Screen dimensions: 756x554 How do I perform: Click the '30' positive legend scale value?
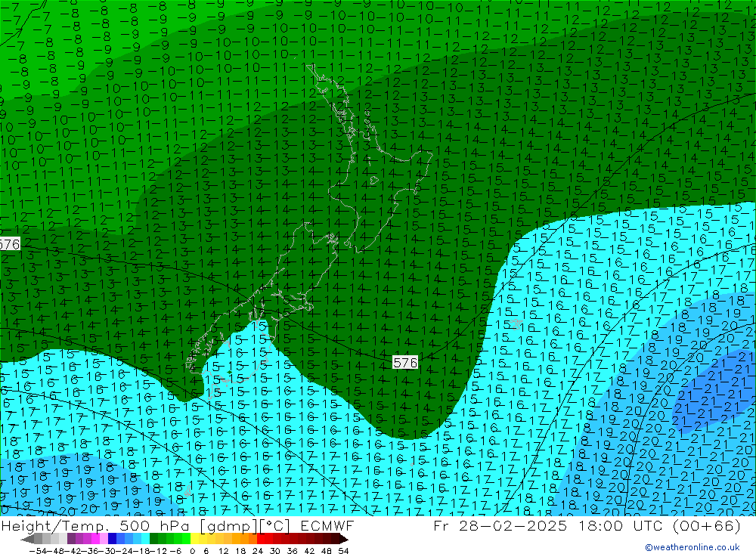click(275, 551)
